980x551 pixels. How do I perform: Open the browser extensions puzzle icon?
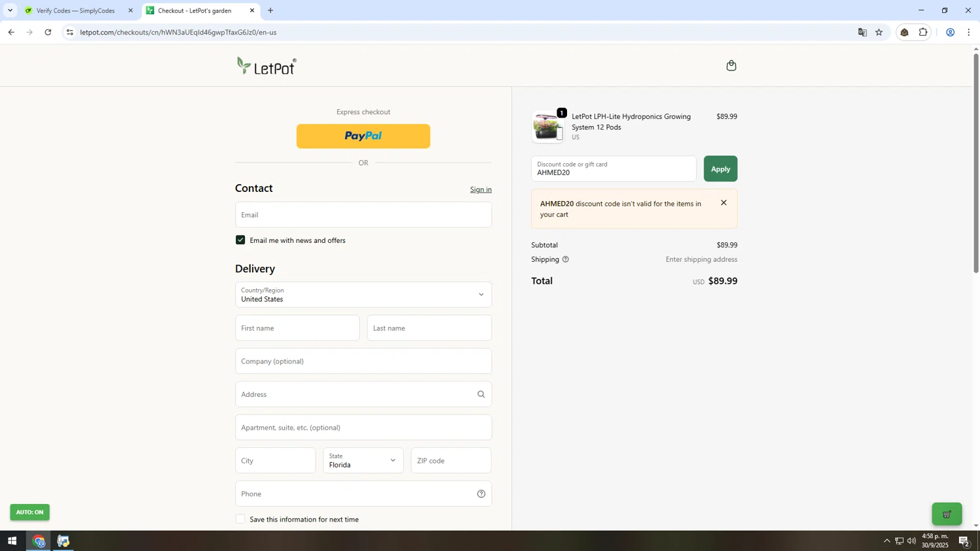pyautogui.click(x=923, y=32)
